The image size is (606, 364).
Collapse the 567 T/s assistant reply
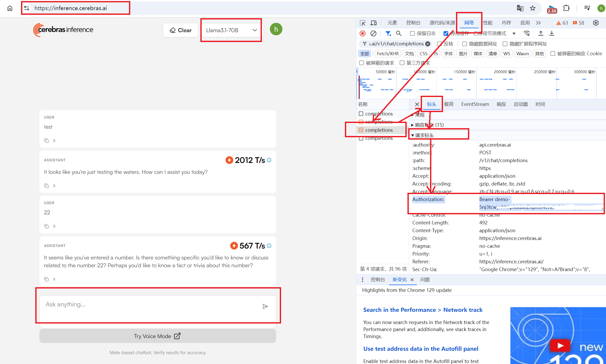(54, 279)
